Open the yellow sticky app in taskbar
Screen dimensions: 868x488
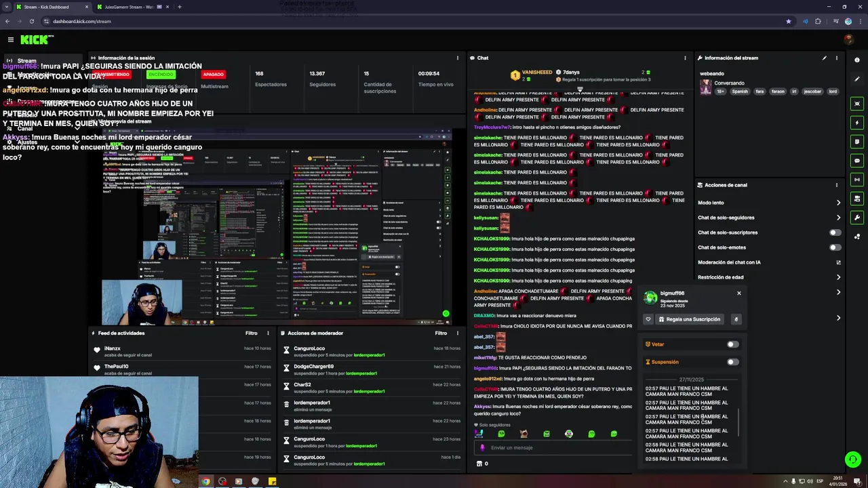(272, 482)
